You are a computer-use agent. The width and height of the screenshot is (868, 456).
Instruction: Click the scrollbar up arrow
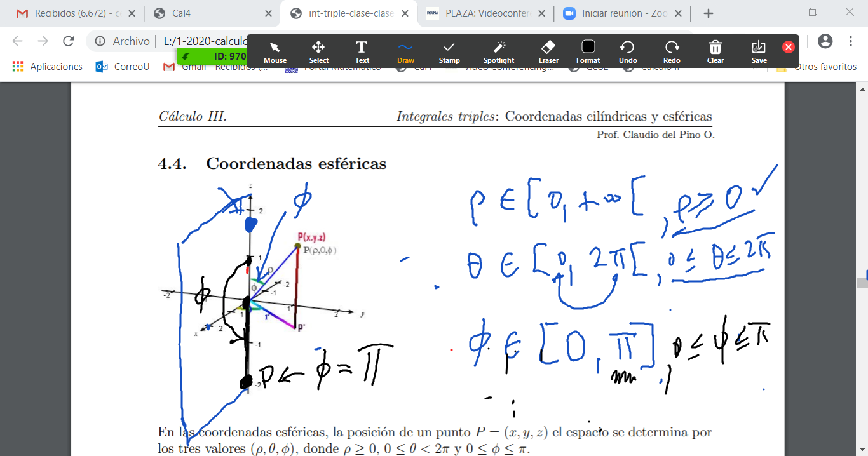[862, 89]
